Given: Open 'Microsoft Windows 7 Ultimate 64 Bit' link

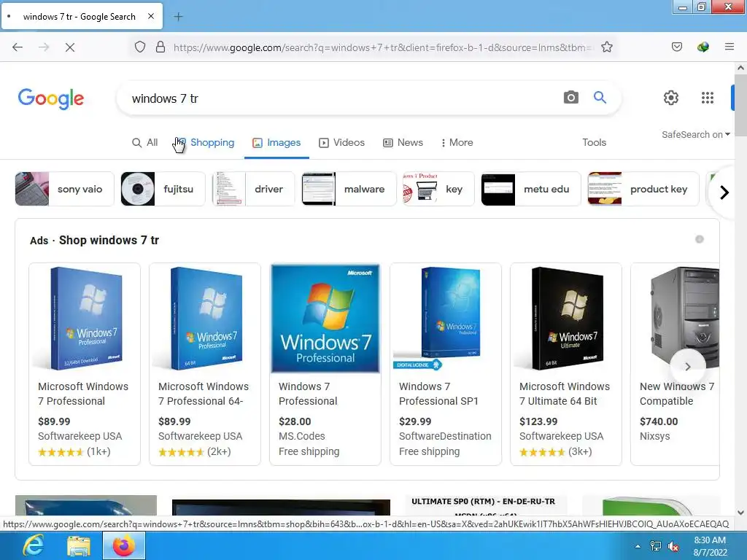Looking at the screenshot, I should click(565, 394).
